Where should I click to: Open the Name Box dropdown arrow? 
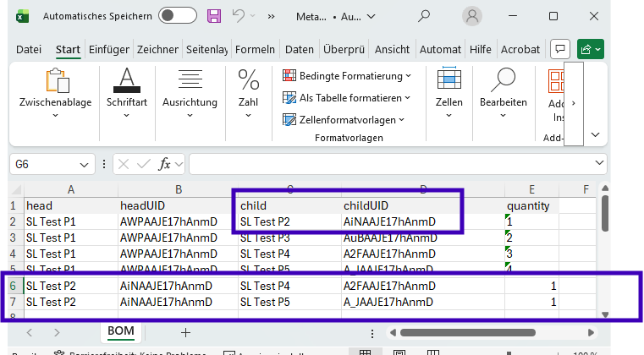coord(84,165)
